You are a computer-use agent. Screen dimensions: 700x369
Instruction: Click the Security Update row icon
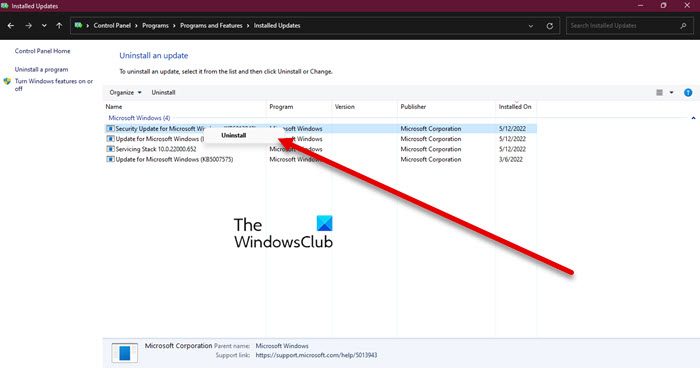pyautogui.click(x=110, y=129)
